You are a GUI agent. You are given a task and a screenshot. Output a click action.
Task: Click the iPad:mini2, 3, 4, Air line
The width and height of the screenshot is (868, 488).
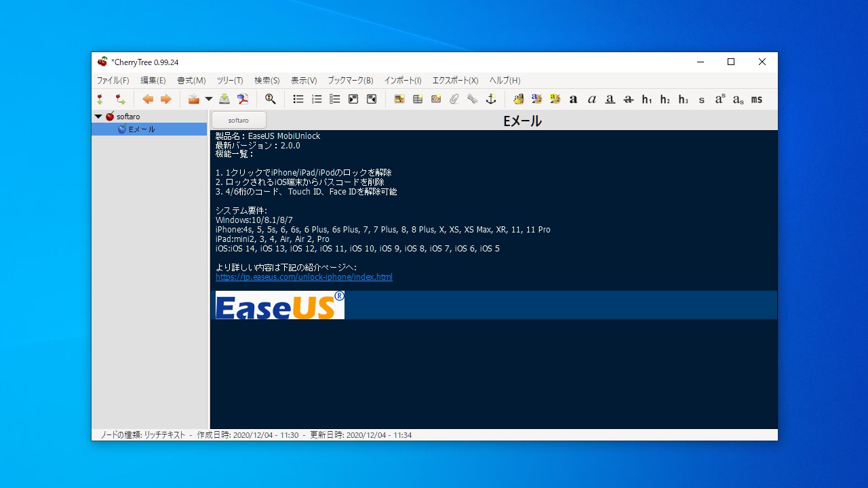(273, 239)
